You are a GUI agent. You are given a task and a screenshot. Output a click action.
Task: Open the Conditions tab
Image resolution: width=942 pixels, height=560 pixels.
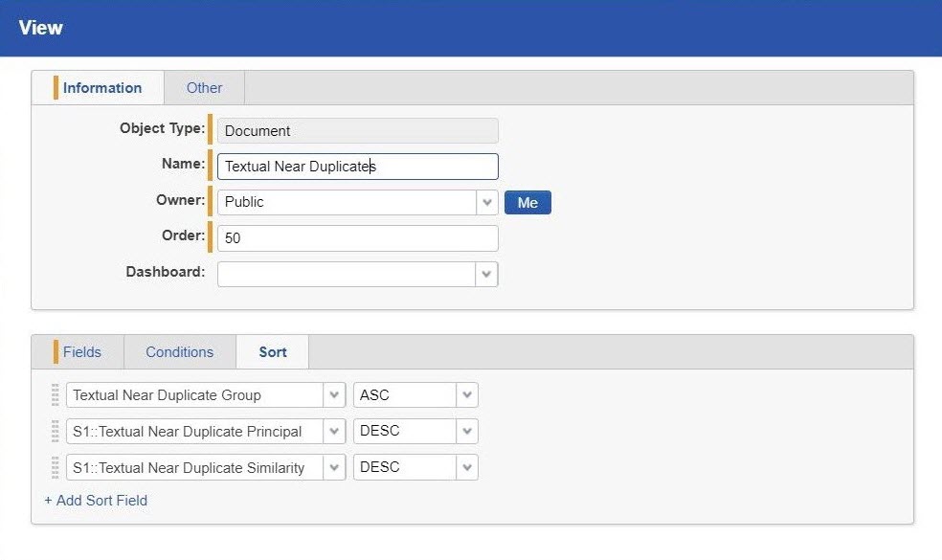point(180,352)
